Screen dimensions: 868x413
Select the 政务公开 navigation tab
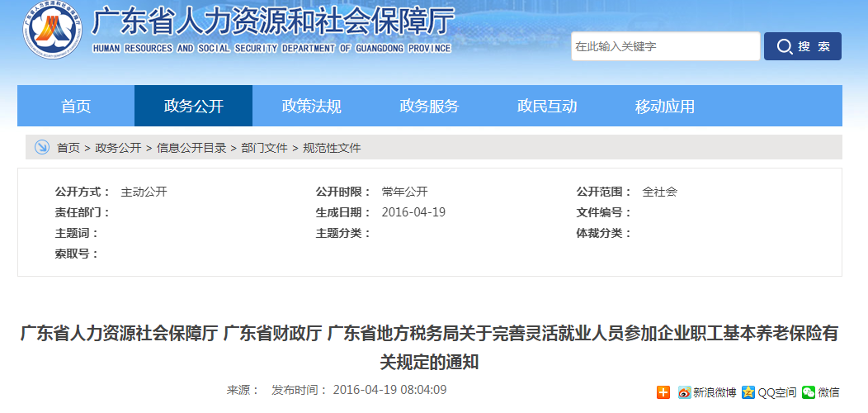click(193, 106)
